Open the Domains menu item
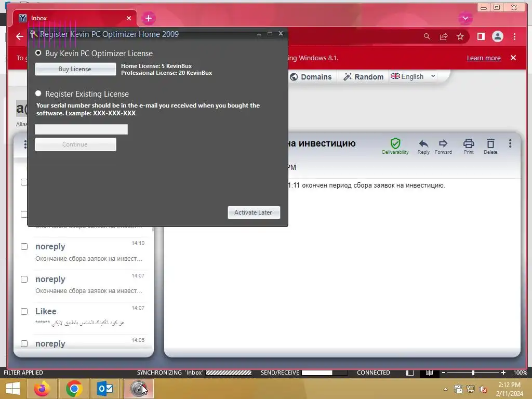The image size is (532, 399). (311, 77)
